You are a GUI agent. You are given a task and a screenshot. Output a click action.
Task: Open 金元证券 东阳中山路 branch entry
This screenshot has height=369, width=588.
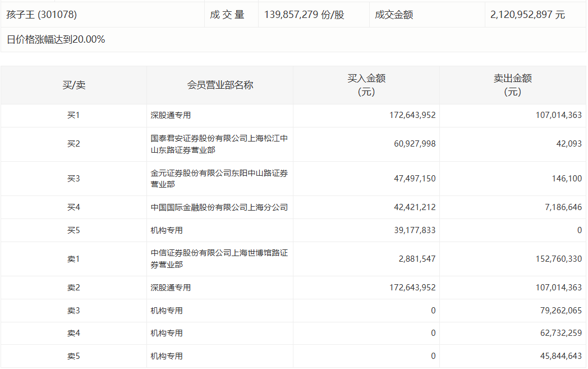(219, 179)
